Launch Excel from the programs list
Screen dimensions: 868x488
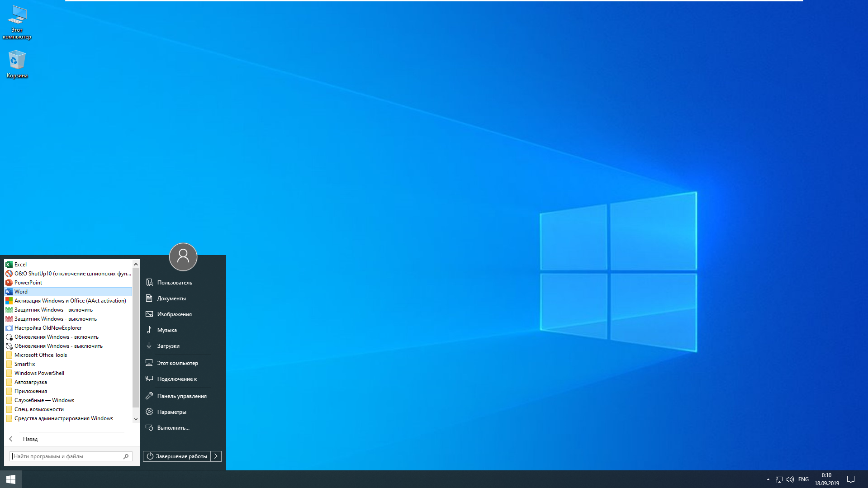pos(20,265)
